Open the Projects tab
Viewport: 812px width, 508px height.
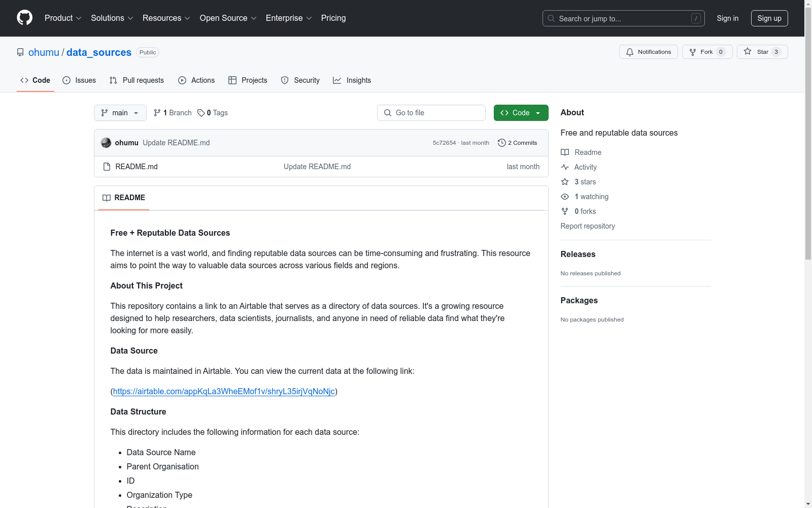pyautogui.click(x=248, y=80)
